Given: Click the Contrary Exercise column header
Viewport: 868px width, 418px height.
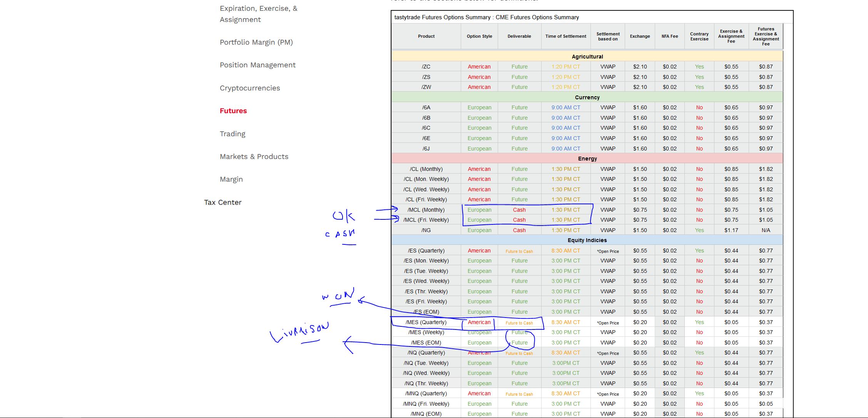Looking at the screenshot, I should pyautogui.click(x=699, y=36).
